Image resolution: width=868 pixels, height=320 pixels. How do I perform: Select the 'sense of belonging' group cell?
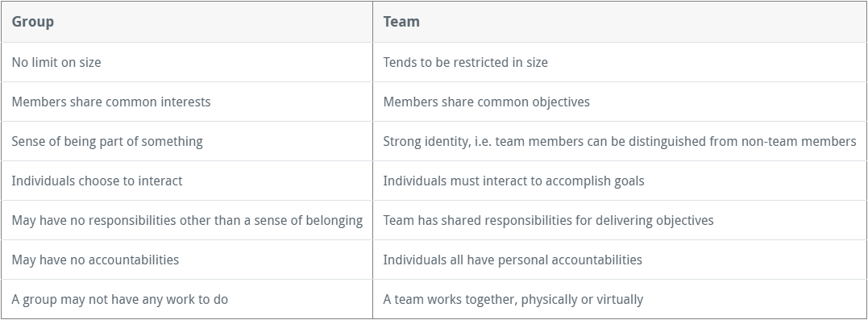coord(186,220)
